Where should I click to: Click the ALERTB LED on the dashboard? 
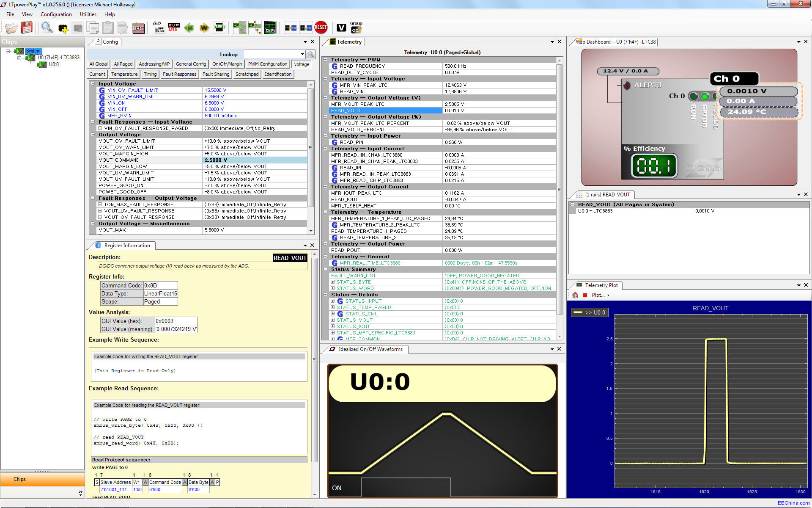627,85
